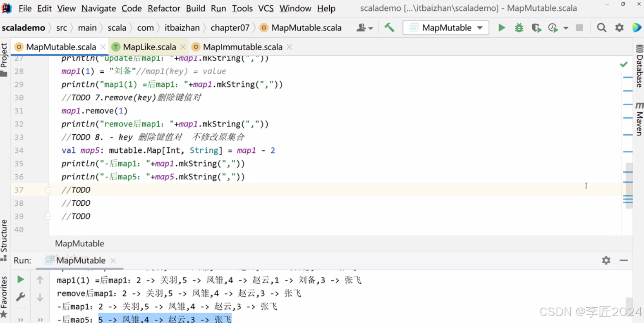Click the scalademo breadcrumb

pos(24,28)
